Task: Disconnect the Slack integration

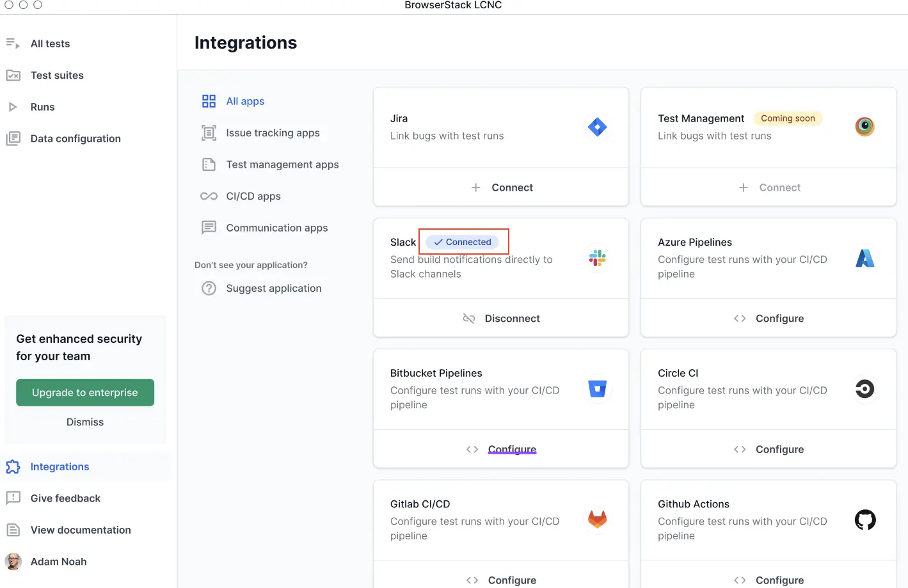Action: click(501, 319)
